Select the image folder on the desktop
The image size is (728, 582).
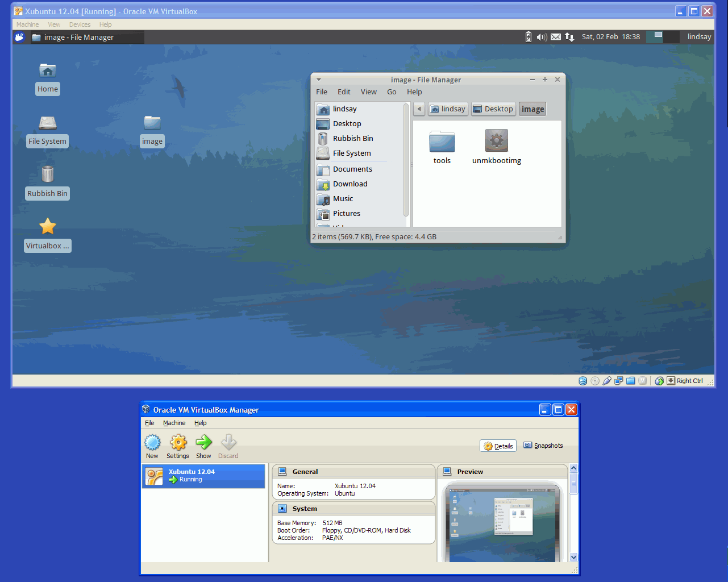tap(152, 131)
